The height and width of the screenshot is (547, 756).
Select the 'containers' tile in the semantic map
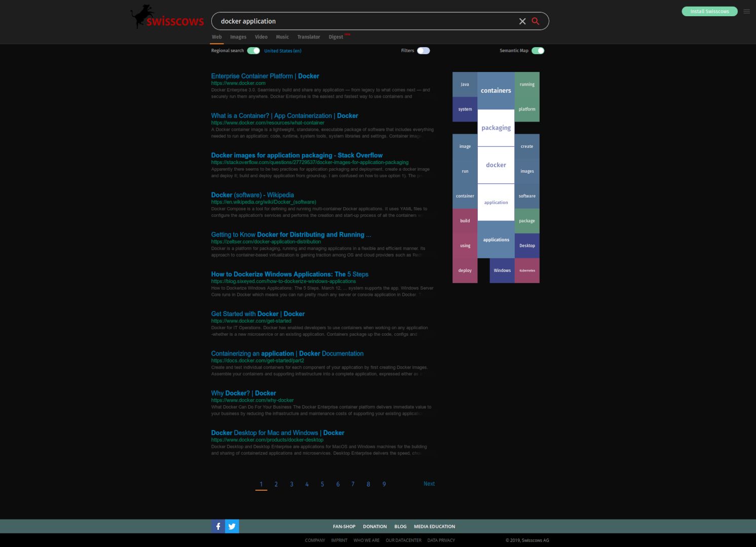pyautogui.click(x=496, y=91)
